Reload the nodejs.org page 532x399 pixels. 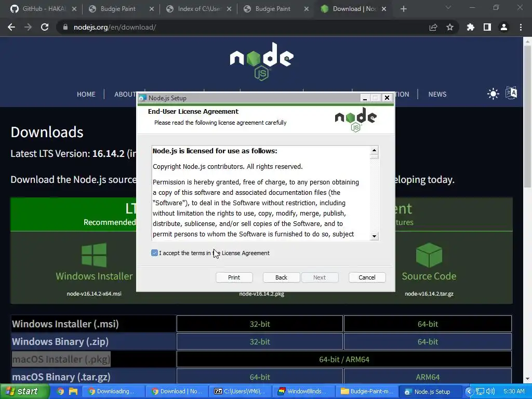pos(45,27)
